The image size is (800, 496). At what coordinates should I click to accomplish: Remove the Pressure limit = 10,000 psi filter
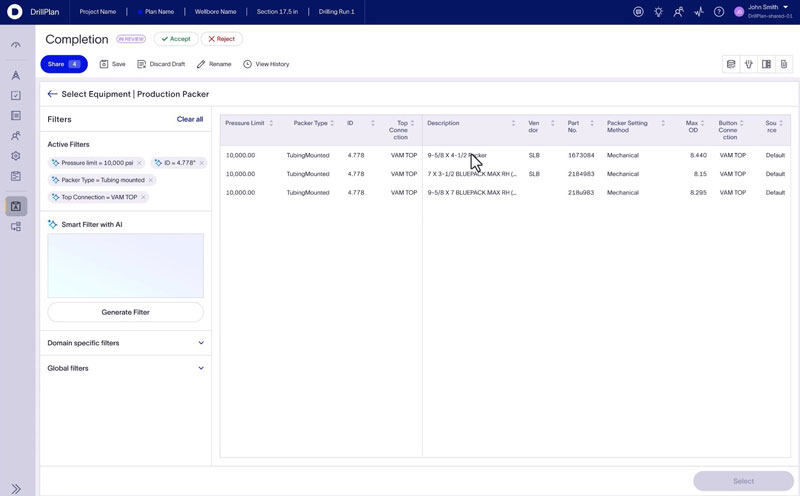point(139,163)
